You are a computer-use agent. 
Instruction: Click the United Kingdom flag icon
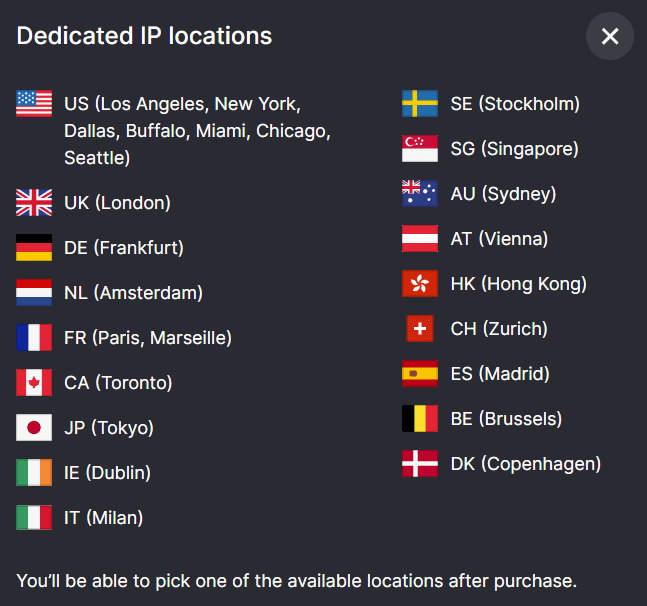pos(34,203)
